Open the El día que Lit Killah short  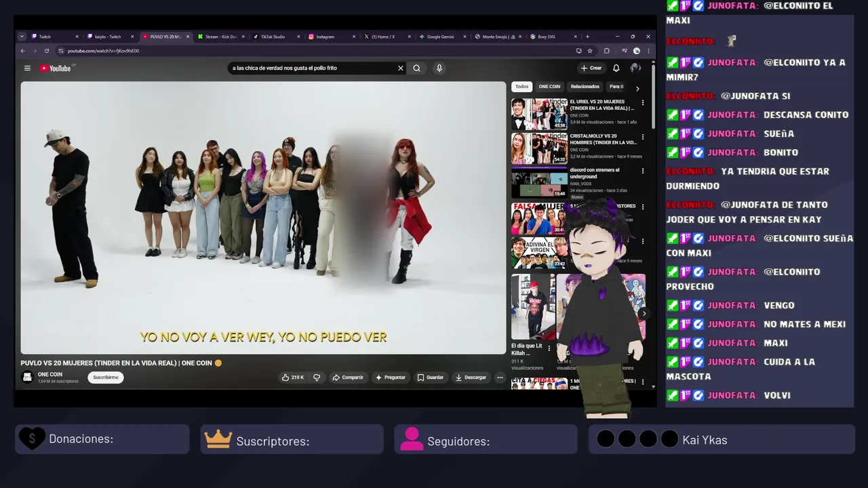pyautogui.click(x=533, y=307)
